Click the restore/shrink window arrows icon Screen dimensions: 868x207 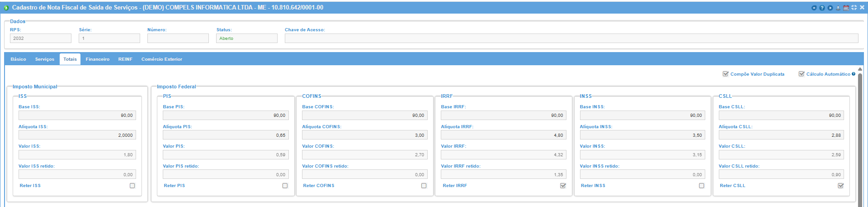point(854,8)
